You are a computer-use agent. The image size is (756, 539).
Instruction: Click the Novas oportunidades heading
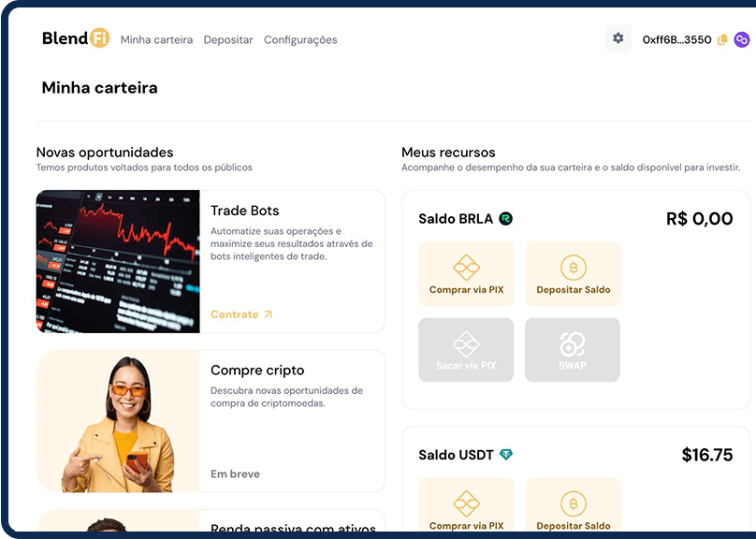pyautogui.click(x=105, y=153)
